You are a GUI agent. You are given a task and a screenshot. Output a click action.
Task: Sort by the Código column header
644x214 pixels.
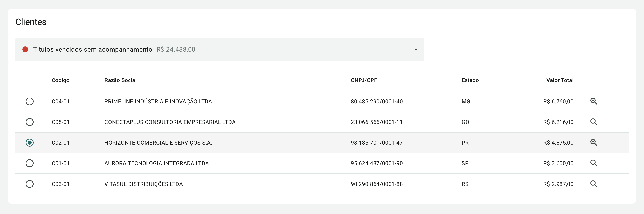coord(60,80)
